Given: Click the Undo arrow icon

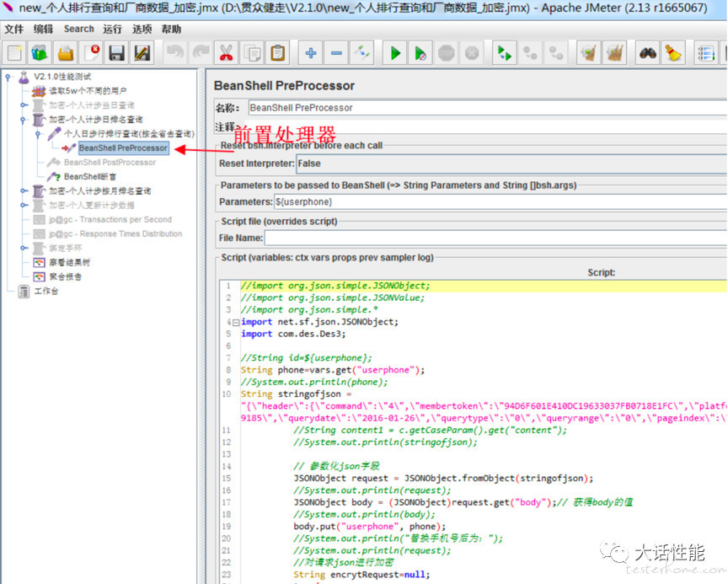Looking at the screenshot, I should 175,53.
